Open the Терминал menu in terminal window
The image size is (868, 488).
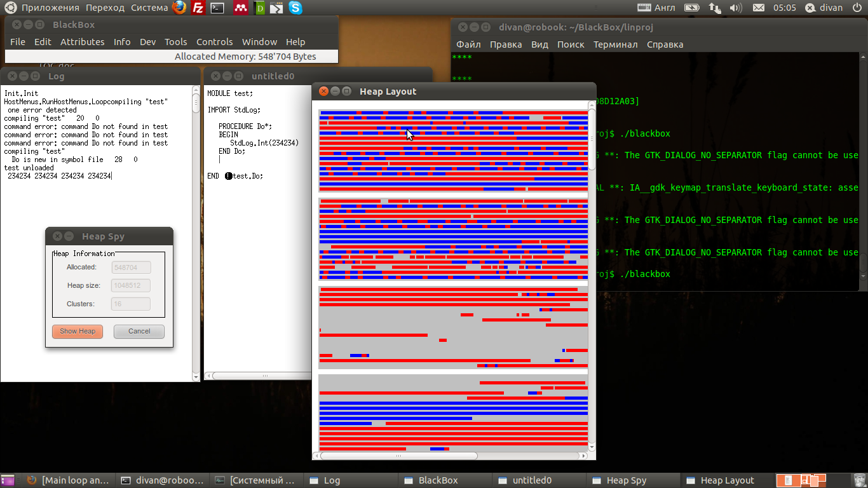[x=615, y=44]
